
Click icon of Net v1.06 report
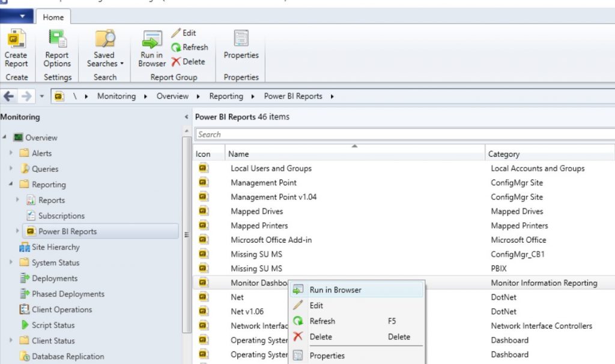click(x=203, y=311)
